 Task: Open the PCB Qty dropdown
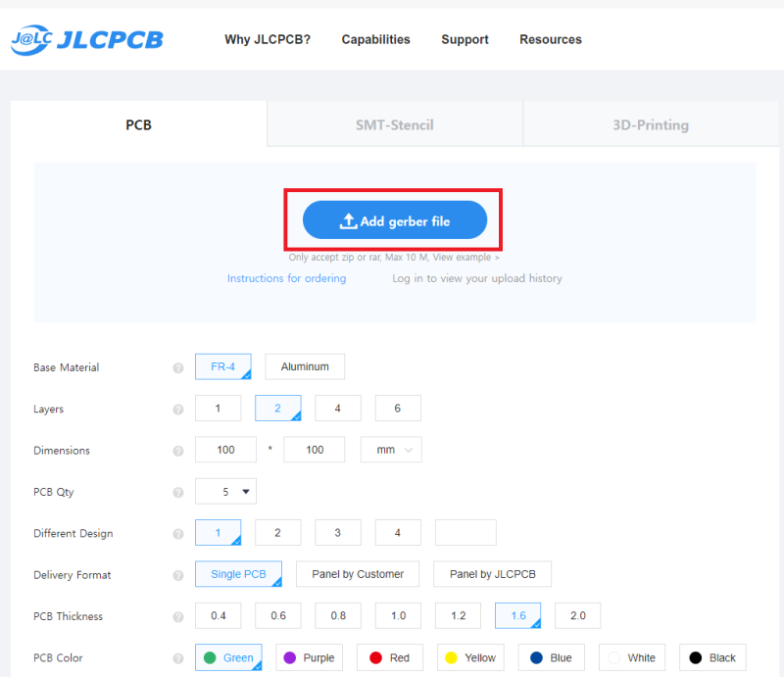[x=225, y=491]
